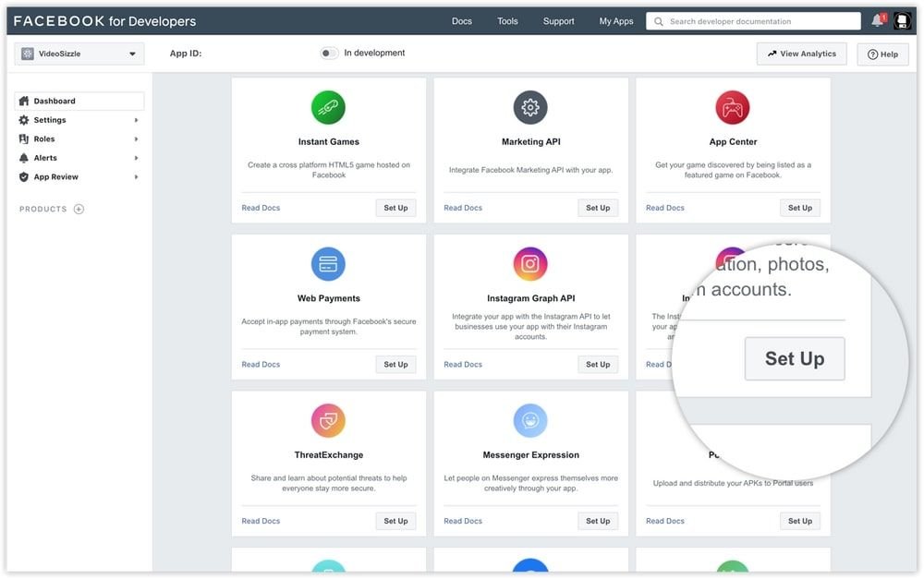Open the user profile avatar

(902, 20)
